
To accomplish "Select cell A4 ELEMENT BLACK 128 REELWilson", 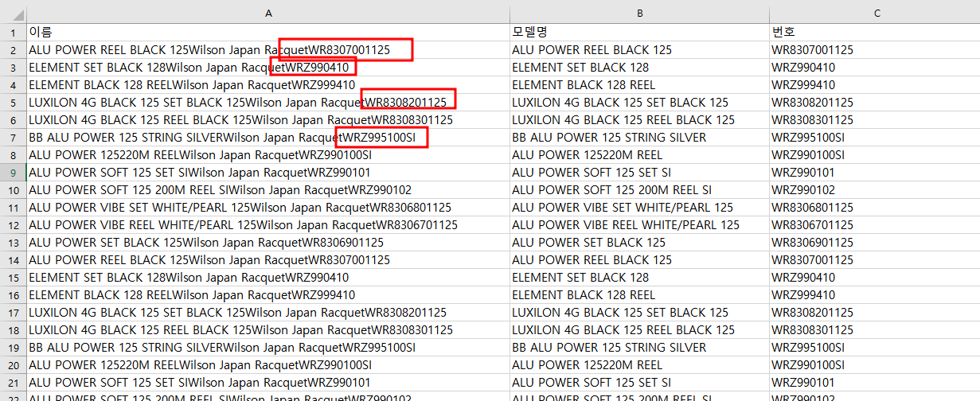I will click(x=268, y=85).
